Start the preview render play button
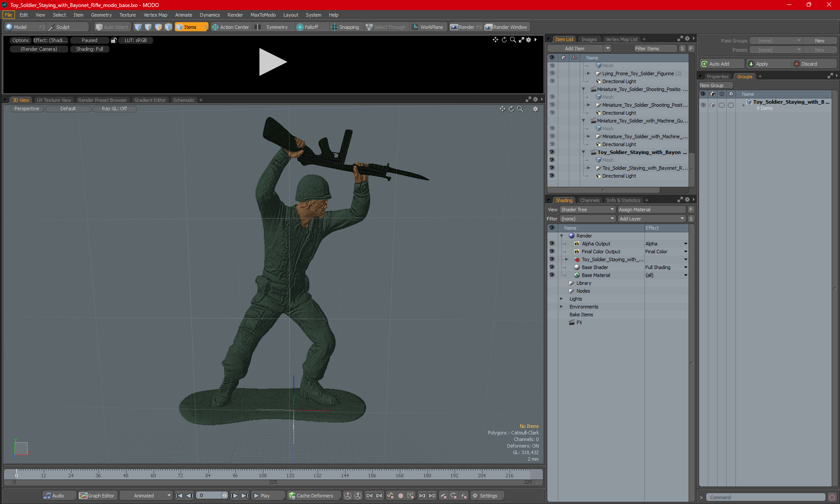 click(273, 62)
